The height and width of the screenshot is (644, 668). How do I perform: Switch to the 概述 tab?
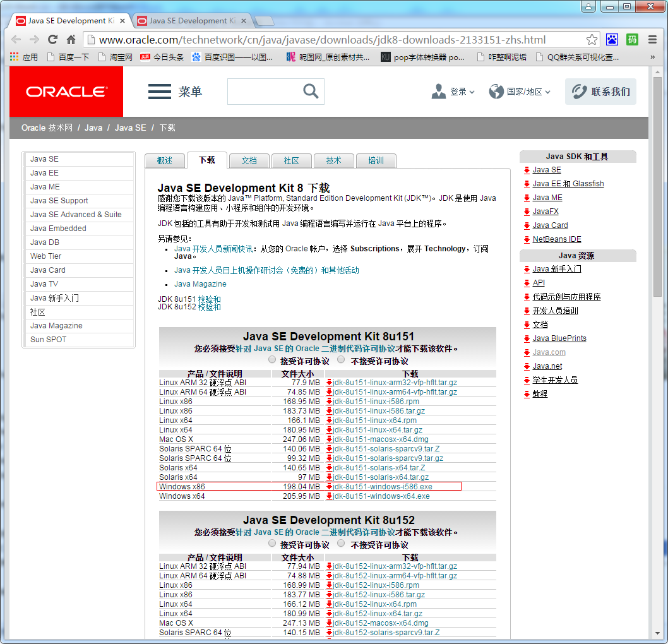[x=164, y=160]
